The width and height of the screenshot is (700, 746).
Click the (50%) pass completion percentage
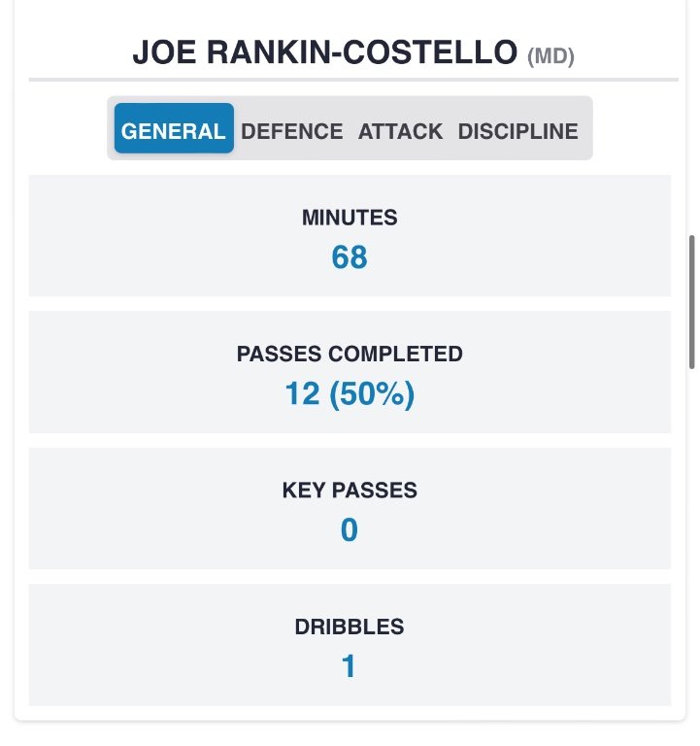[371, 394]
